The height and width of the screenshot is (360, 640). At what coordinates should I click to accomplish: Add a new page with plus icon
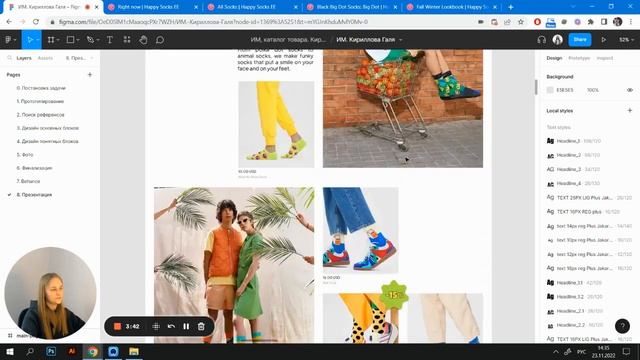[x=90, y=75]
